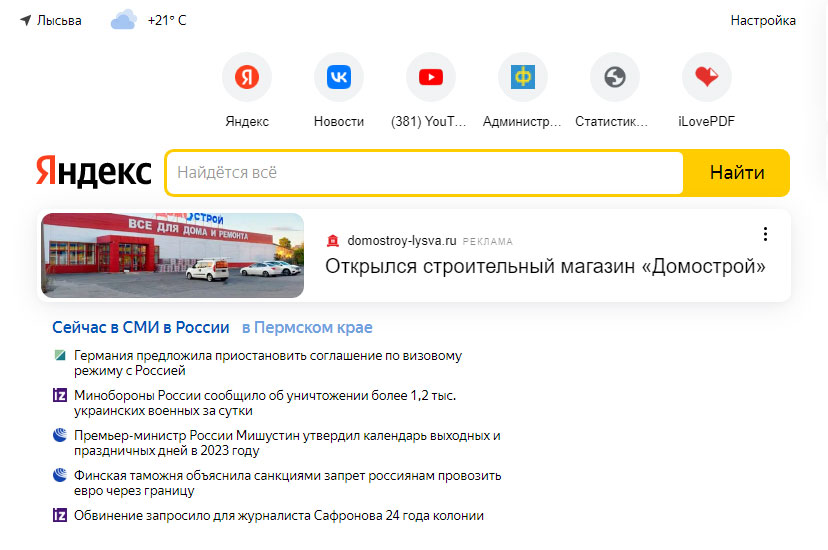The height and width of the screenshot is (550, 828).
Task: Read Минобороны России news headline
Action: click(x=265, y=403)
